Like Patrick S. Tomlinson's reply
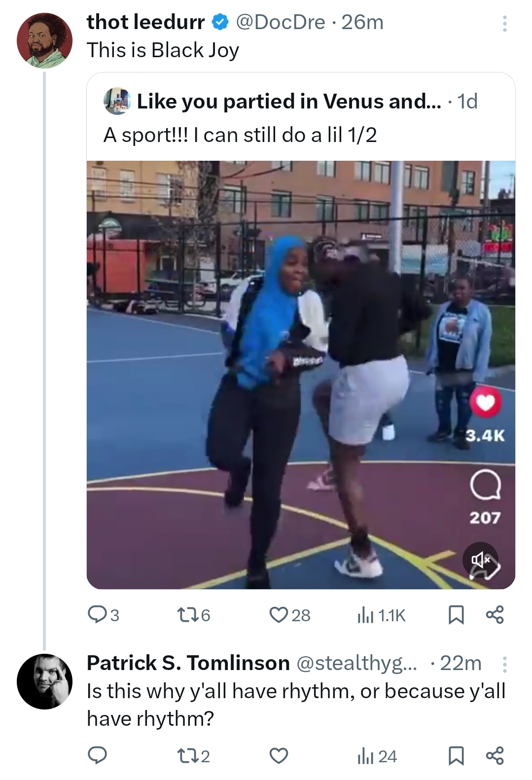532x780 pixels. click(x=279, y=755)
